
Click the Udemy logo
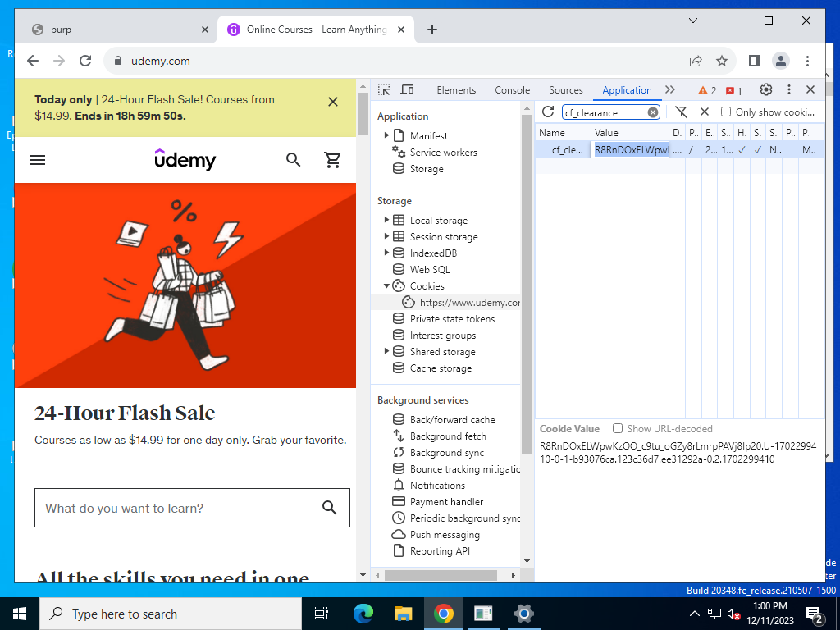pos(185,159)
